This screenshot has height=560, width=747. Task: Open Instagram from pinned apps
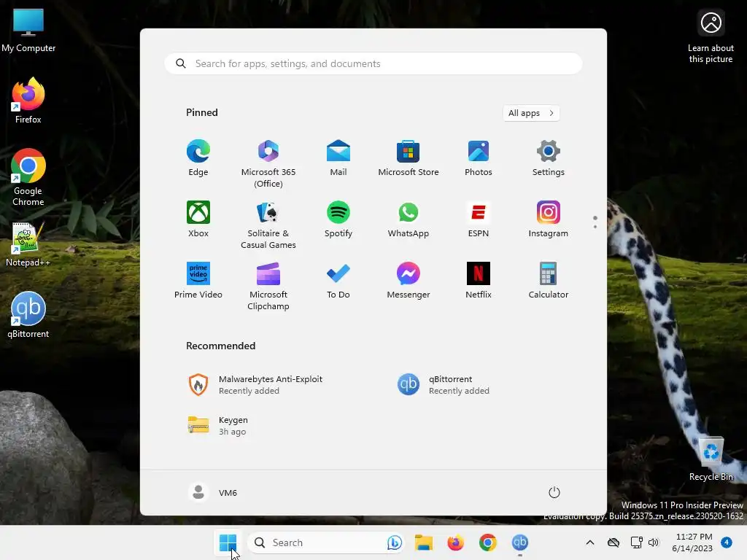pyautogui.click(x=549, y=219)
